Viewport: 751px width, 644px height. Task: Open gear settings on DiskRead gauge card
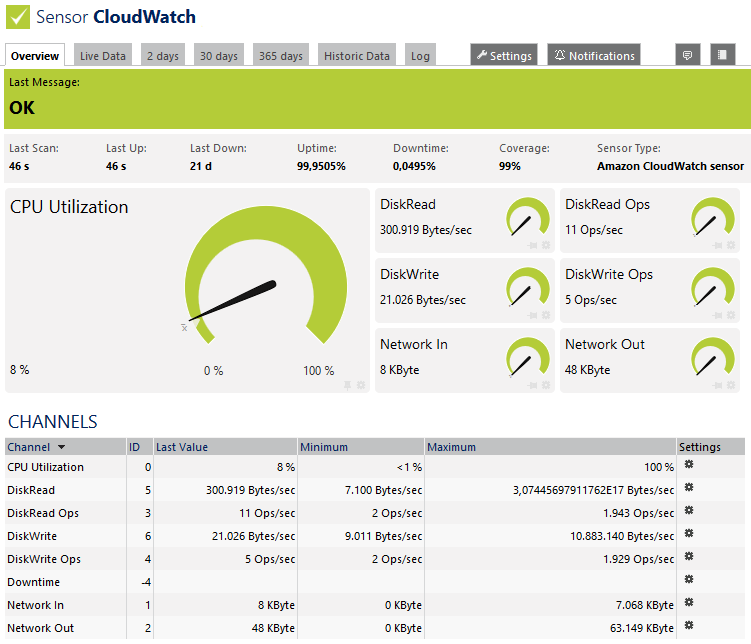[x=546, y=245]
